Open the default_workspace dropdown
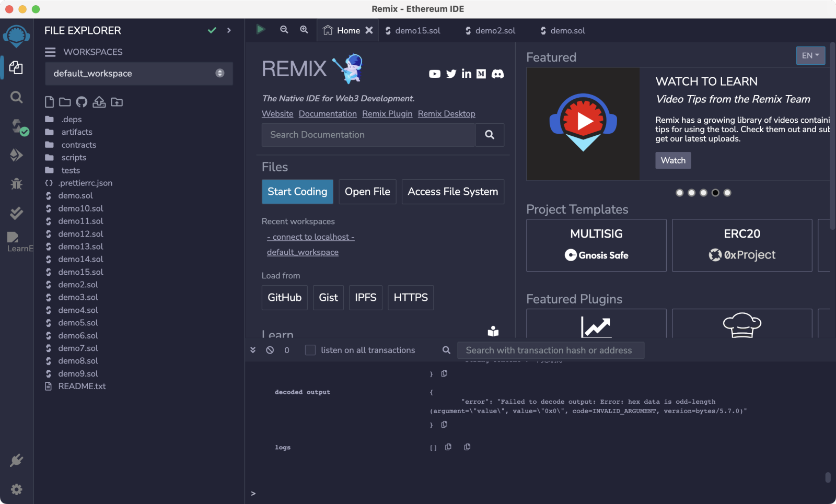Image resolution: width=836 pixels, height=504 pixels. click(x=138, y=74)
